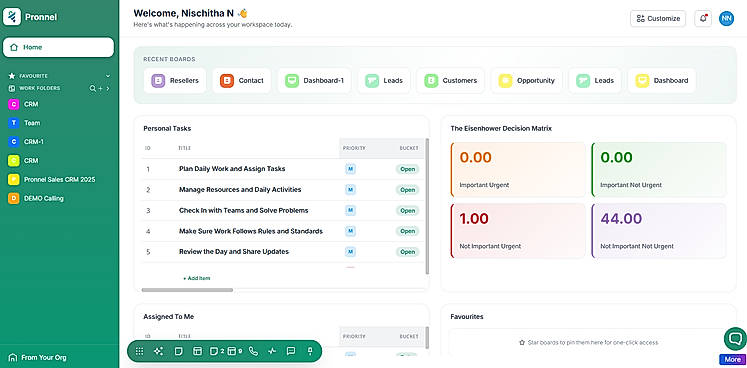747x368 pixels.
Task: Click Add Item in Personal Tasks
Action: point(197,278)
